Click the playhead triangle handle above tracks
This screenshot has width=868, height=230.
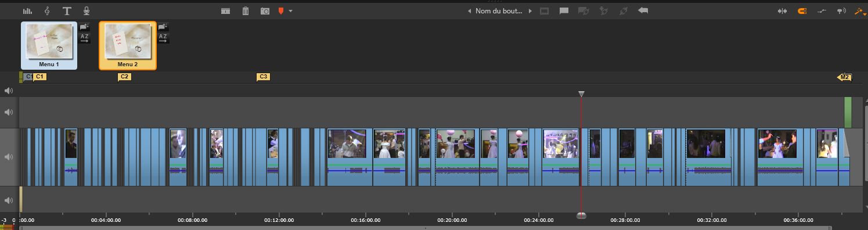click(x=581, y=94)
